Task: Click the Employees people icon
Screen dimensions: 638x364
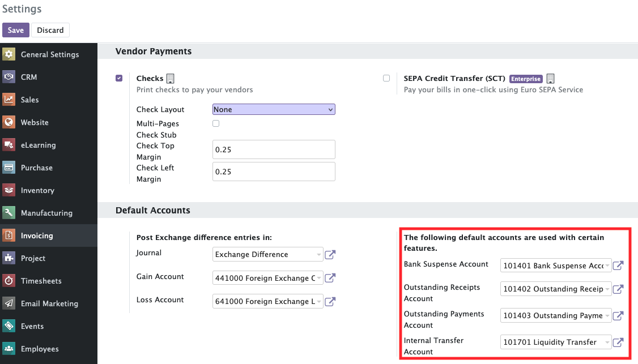Action: pyautogui.click(x=8, y=349)
